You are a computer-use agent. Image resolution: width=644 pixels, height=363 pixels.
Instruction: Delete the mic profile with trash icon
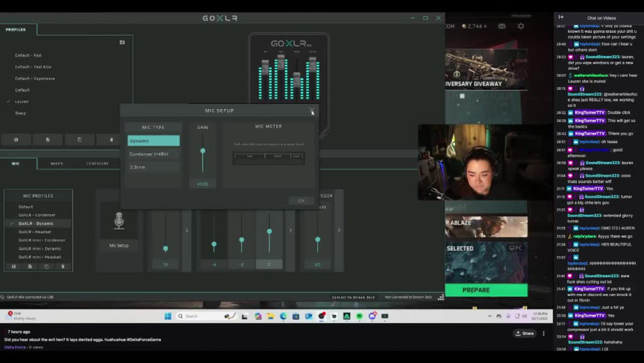click(x=63, y=266)
